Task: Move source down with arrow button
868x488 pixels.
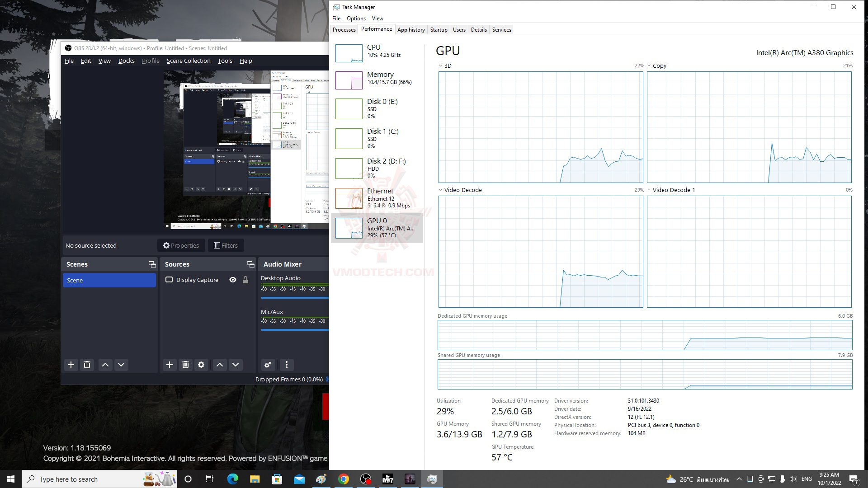Action: click(236, 365)
